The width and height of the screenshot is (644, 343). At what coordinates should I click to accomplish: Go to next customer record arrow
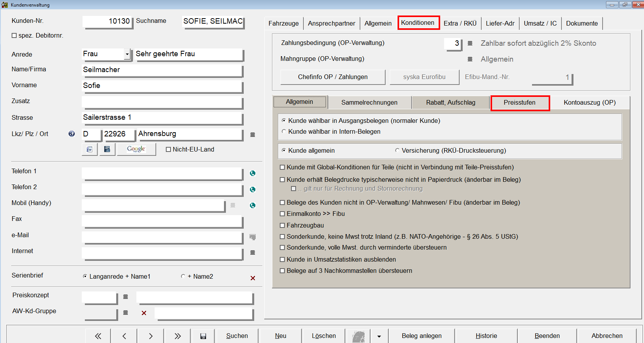pyautogui.click(x=151, y=336)
